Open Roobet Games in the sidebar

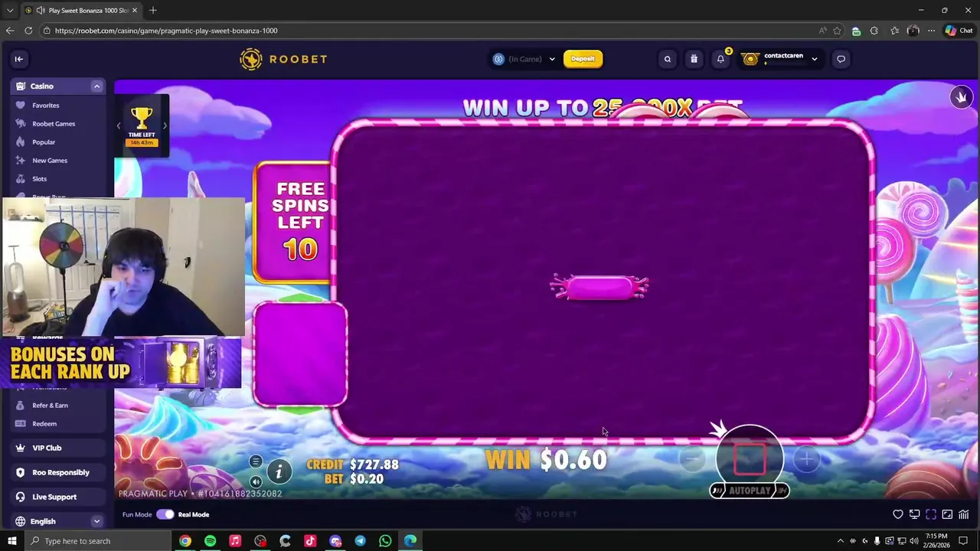pyautogui.click(x=53, y=124)
